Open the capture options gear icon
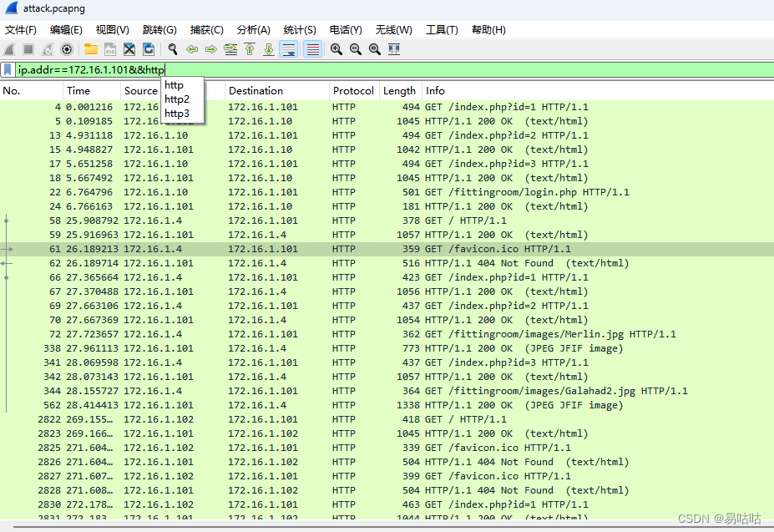This screenshot has width=774, height=532. [x=66, y=48]
